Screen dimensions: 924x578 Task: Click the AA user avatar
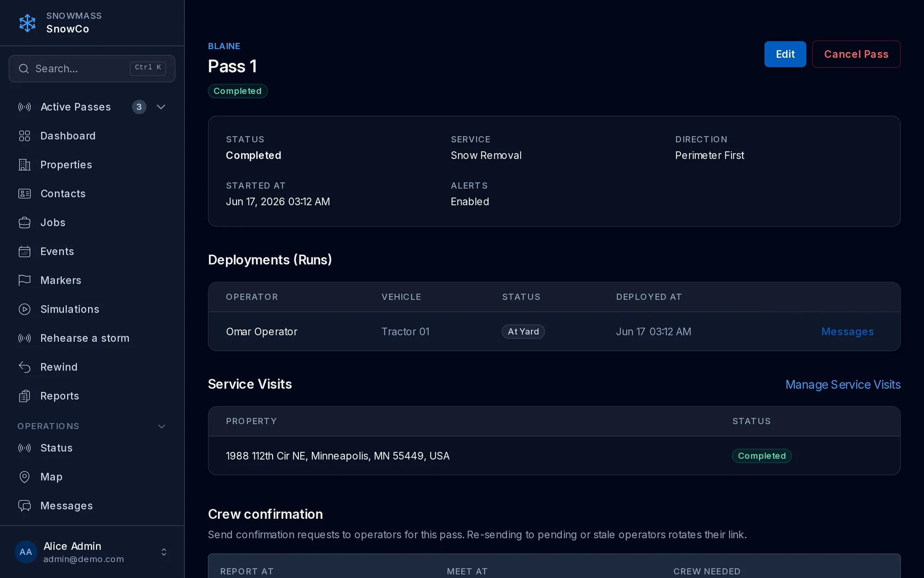coord(26,552)
